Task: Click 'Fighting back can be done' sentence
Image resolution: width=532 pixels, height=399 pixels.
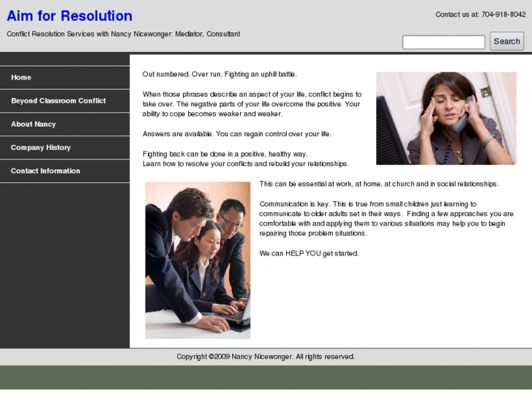Action: [x=225, y=154]
